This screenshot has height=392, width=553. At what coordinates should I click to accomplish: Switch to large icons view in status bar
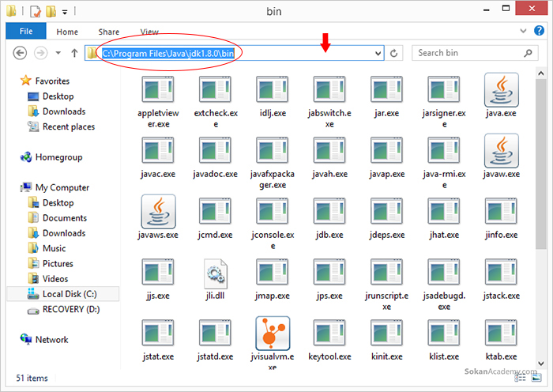pyautogui.click(x=536, y=378)
